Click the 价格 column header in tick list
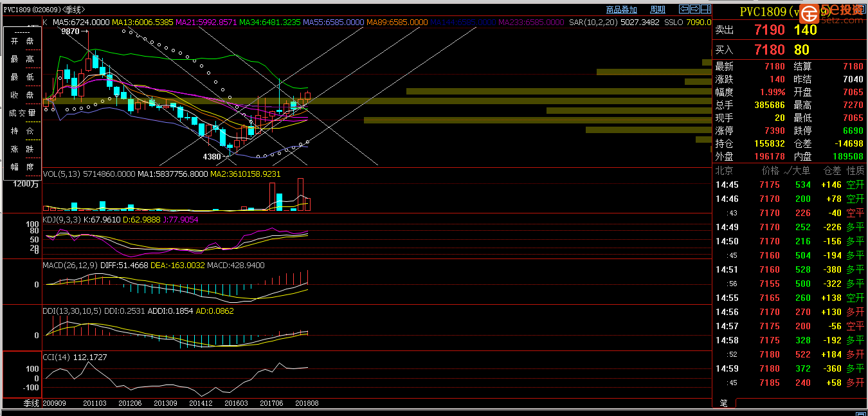 point(771,170)
